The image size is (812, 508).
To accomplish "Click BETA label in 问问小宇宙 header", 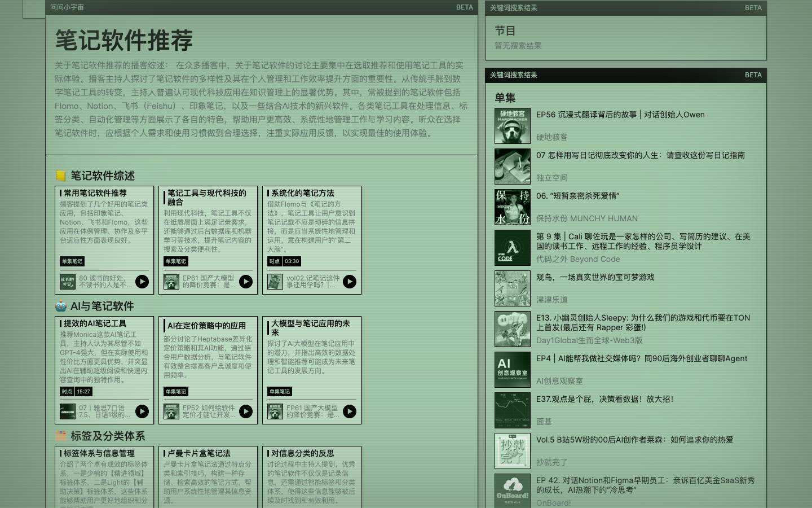I will (465, 7).
